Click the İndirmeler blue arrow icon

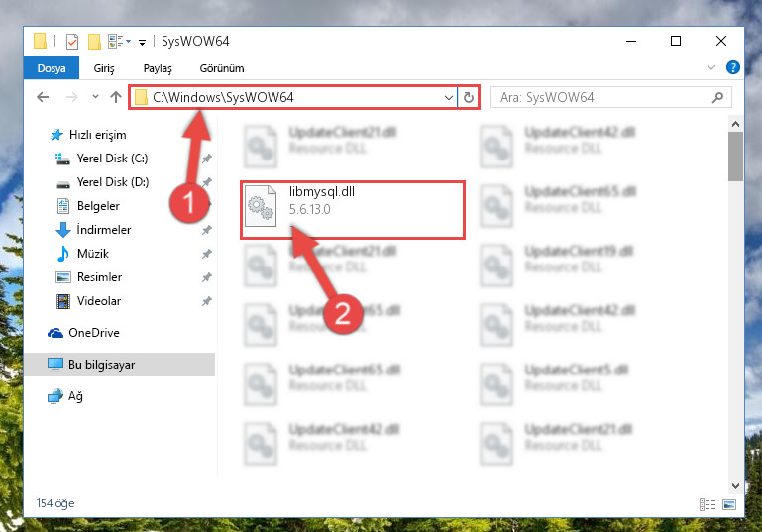coord(63,229)
